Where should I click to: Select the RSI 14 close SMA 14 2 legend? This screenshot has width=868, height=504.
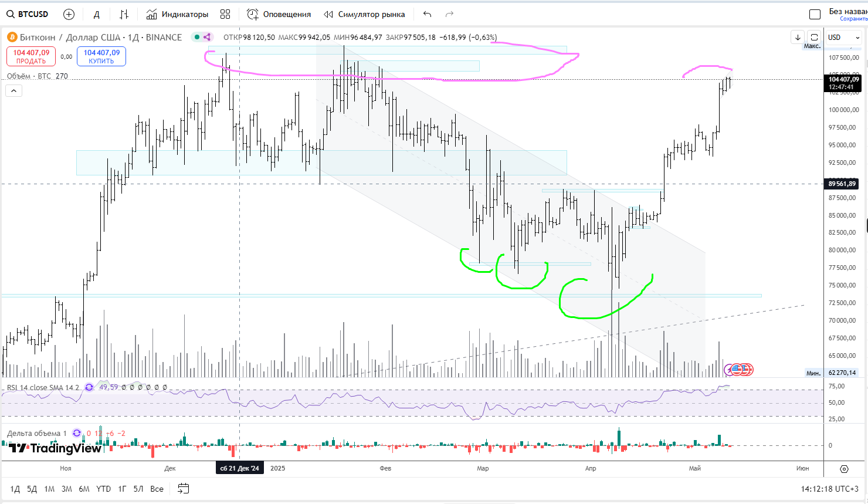42,387
